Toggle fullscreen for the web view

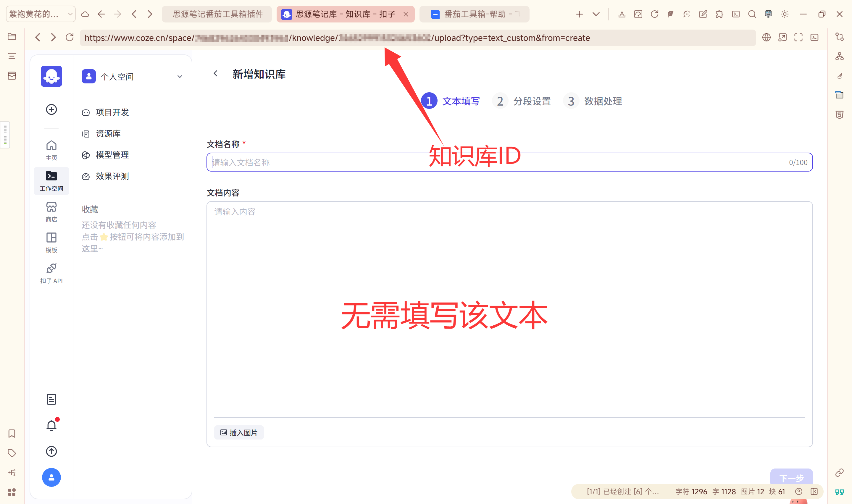tap(798, 37)
